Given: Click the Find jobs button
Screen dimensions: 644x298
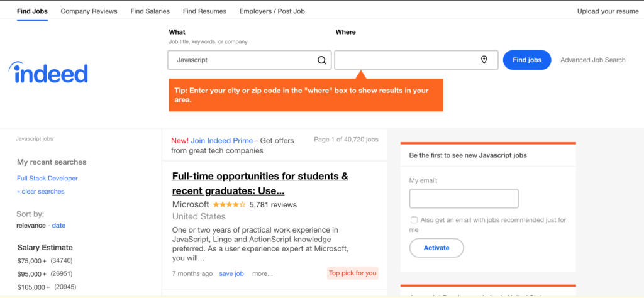Looking at the screenshot, I should click(x=527, y=60).
